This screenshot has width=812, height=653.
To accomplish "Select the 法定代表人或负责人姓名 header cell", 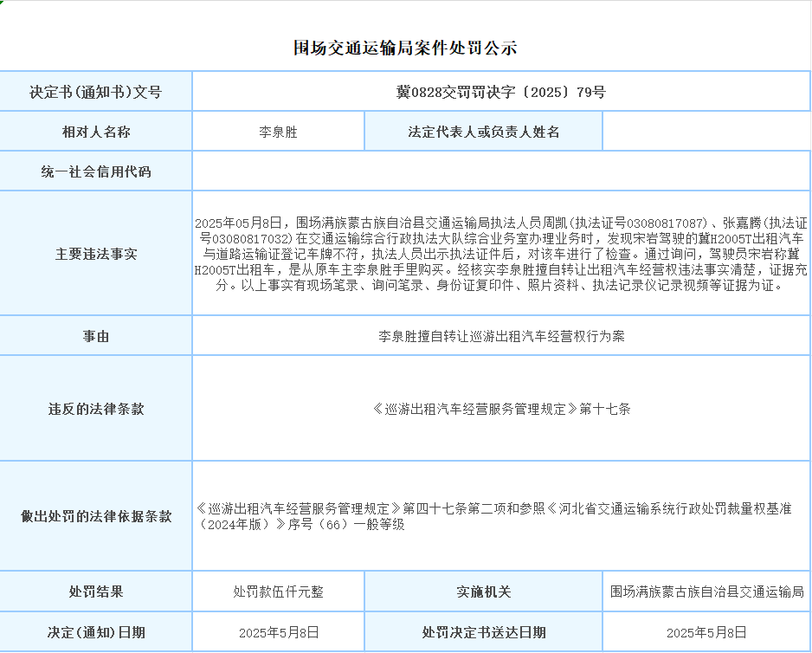I will coord(484,132).
